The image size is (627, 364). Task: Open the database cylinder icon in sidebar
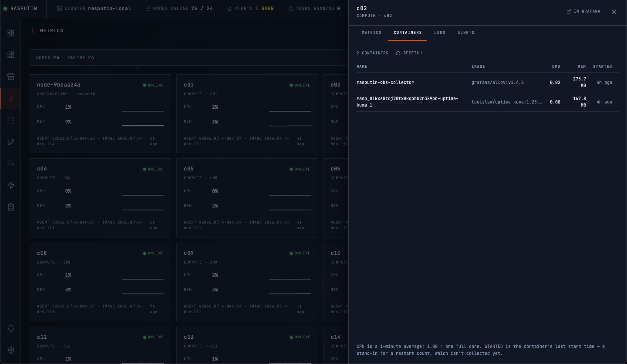(11, 120)
